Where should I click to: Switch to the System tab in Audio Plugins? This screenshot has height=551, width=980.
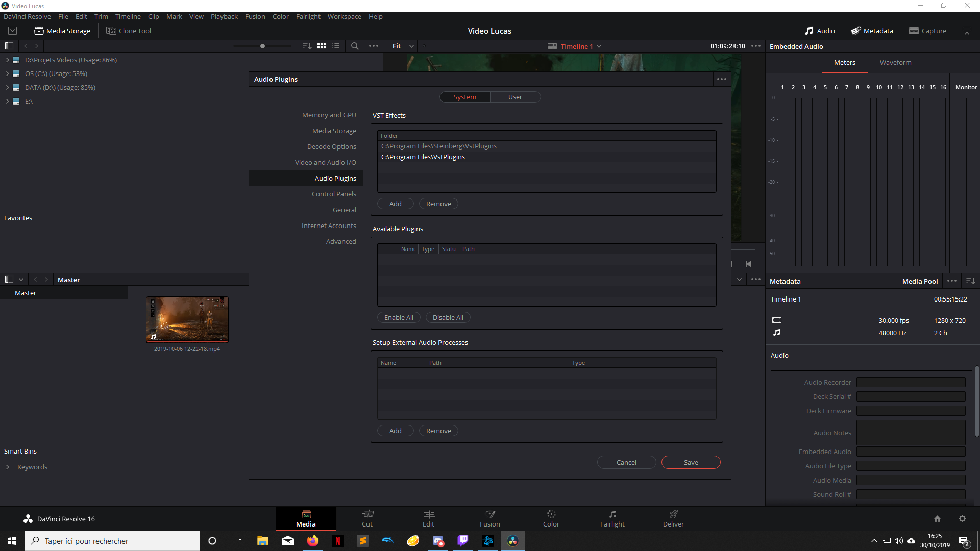point(464,97)
